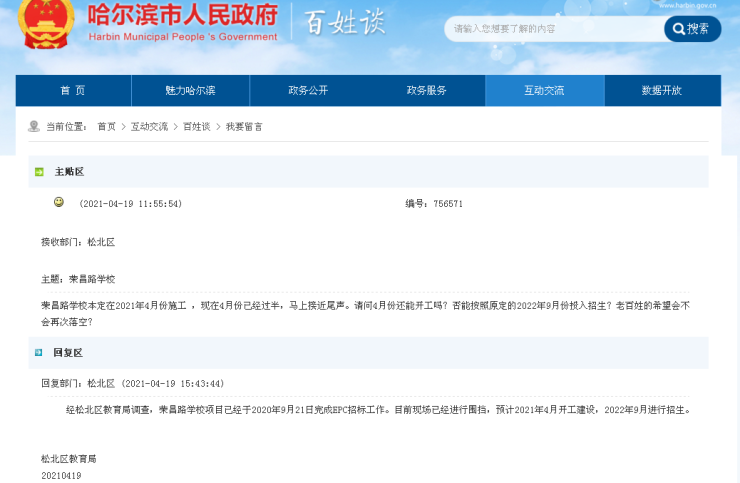Click the user icon beside 当前位置
Image resolution: width=740 pixels, height=483 pixels.
34,127
